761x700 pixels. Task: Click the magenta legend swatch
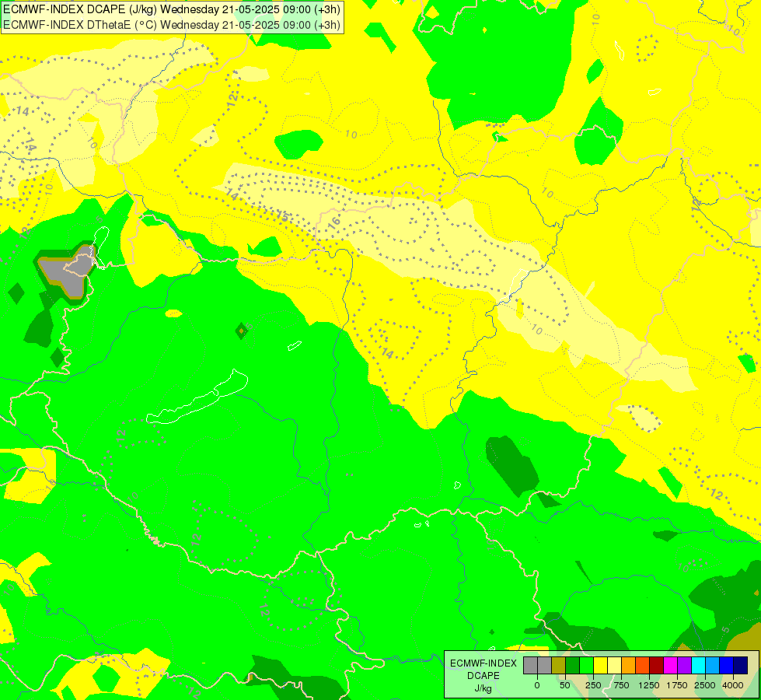coord(671,665)
